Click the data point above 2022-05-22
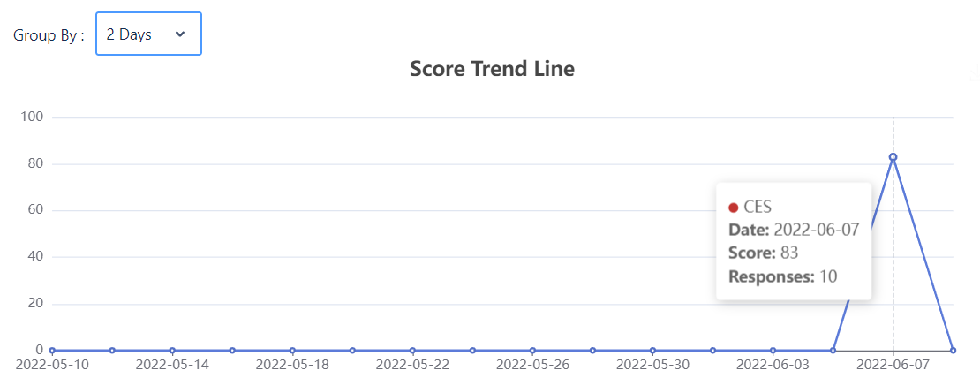Viewport: 980px width, 378px height. pyautogui.click(x=412, y=351)
